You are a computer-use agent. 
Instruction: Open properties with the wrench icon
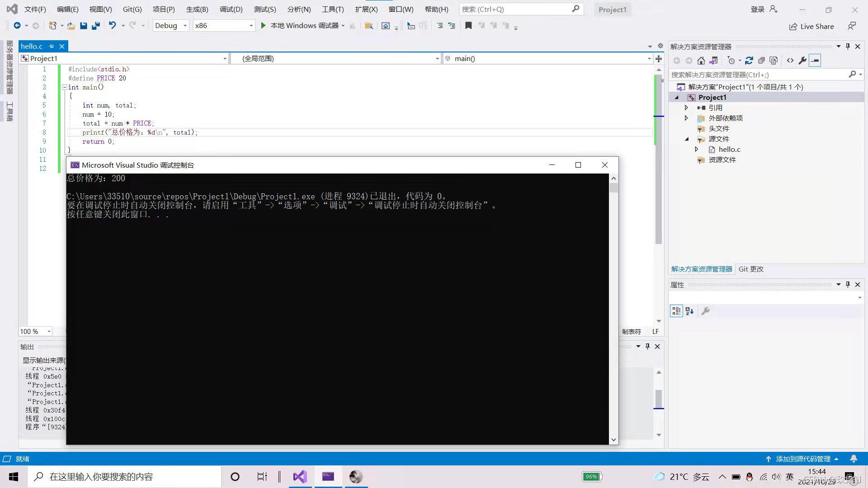tap(802, 61)
